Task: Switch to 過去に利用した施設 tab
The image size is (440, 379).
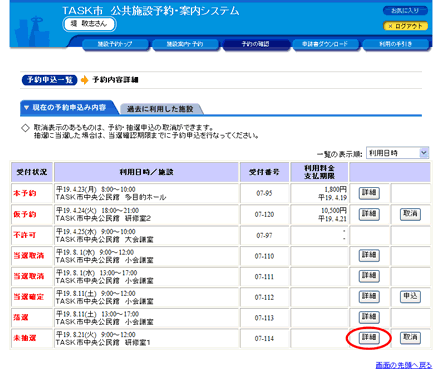Action: (160, 109)
